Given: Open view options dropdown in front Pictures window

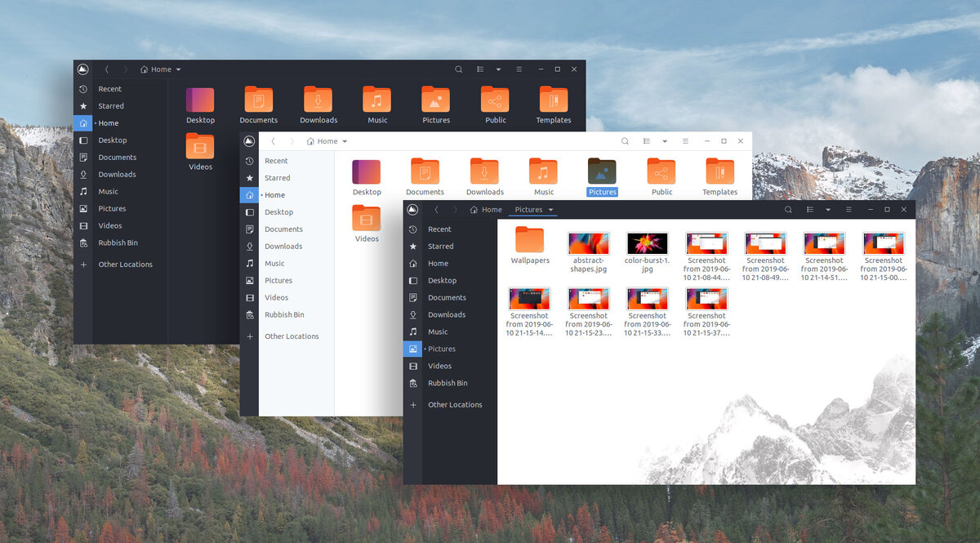Looking at the screenshot, I should pyautogui.click(x=828, y=210).
